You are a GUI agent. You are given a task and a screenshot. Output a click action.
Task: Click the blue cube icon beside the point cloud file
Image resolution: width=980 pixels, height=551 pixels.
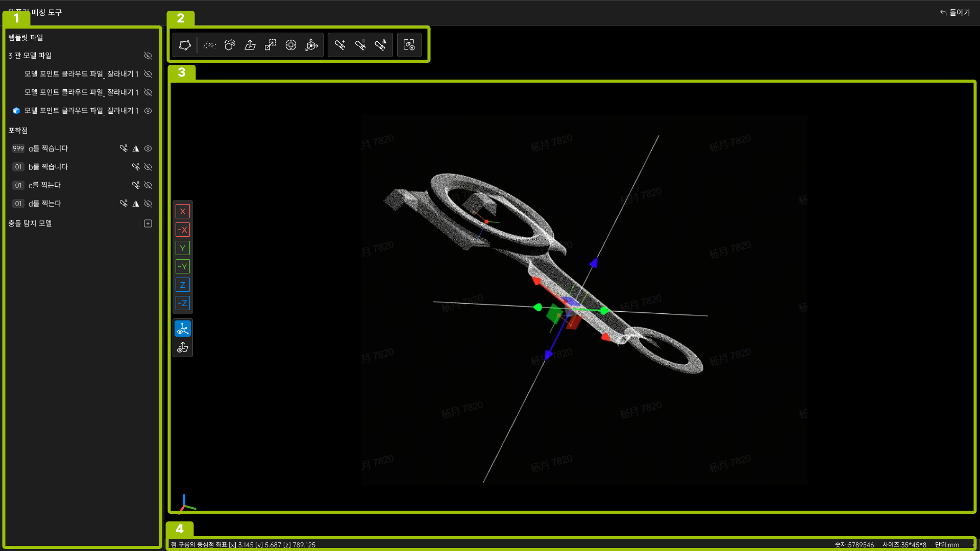pyautogui.click(x=16, y=111)
